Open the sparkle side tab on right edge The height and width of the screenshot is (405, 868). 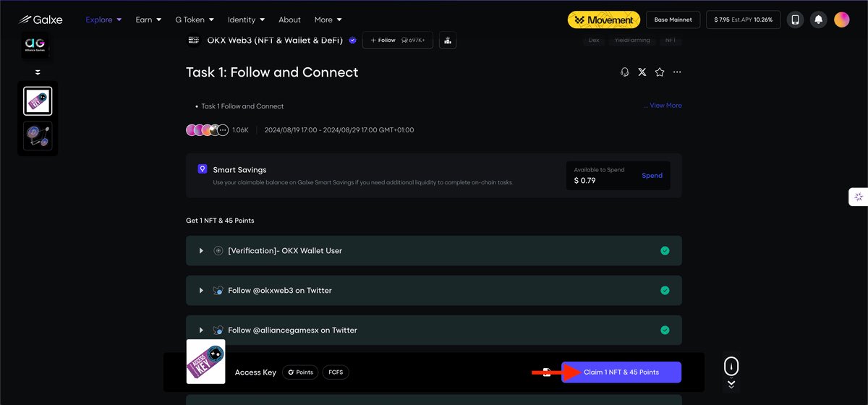[858, 197]
